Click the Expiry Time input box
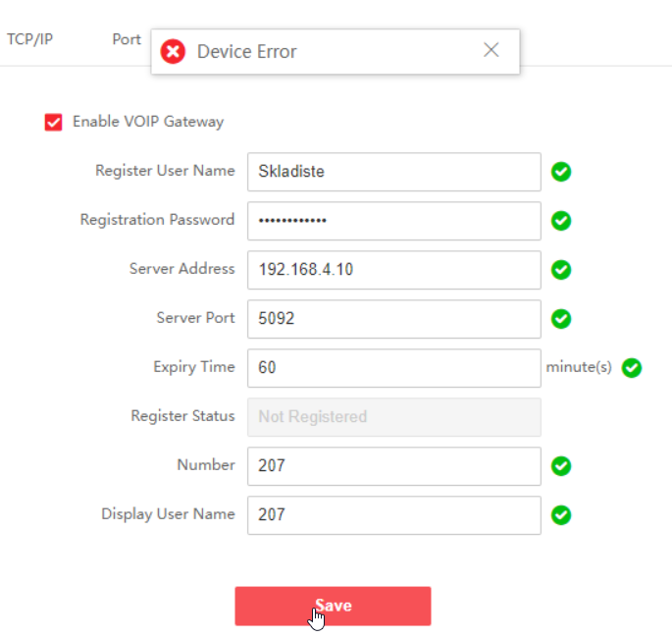The width and height of the screenshot is (672, 638). click(393, 368)
